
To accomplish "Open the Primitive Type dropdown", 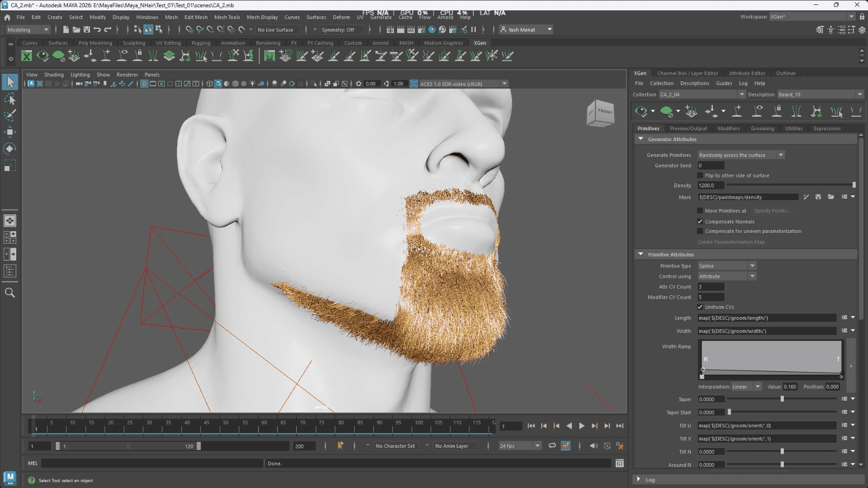I will [726, 266].
